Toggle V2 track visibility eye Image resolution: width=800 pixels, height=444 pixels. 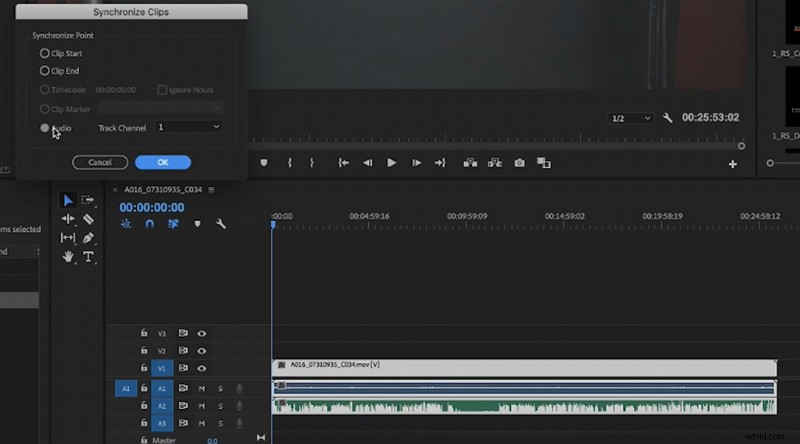[x=202, y=351]
